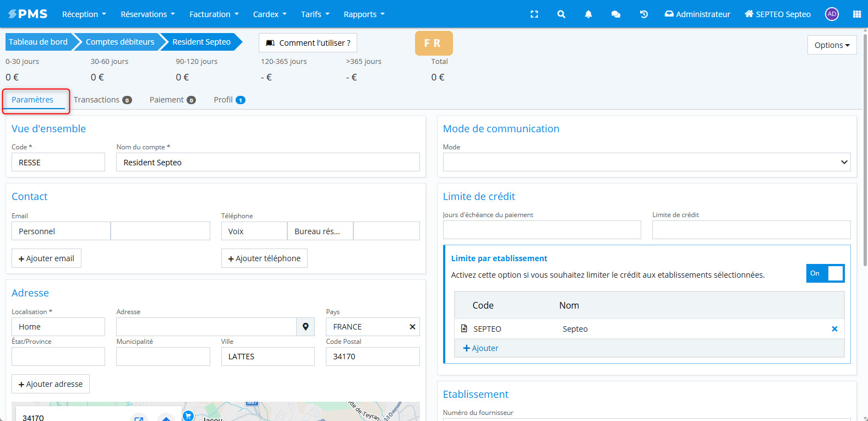This screenshot has height=421, width=868.
Task: Go to Comptes débiteurs breadcrumb
Action: coord(120,42)
